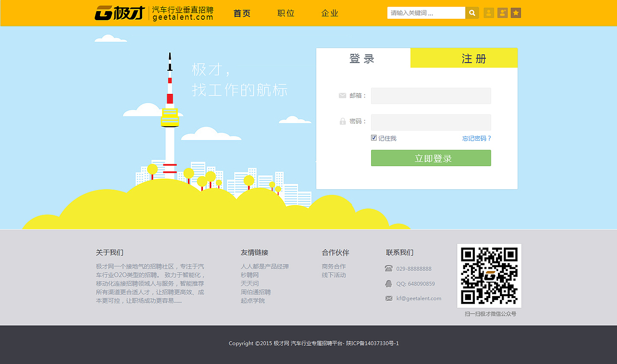Select the 登录 login tab
617x364 pixels.
362,58
